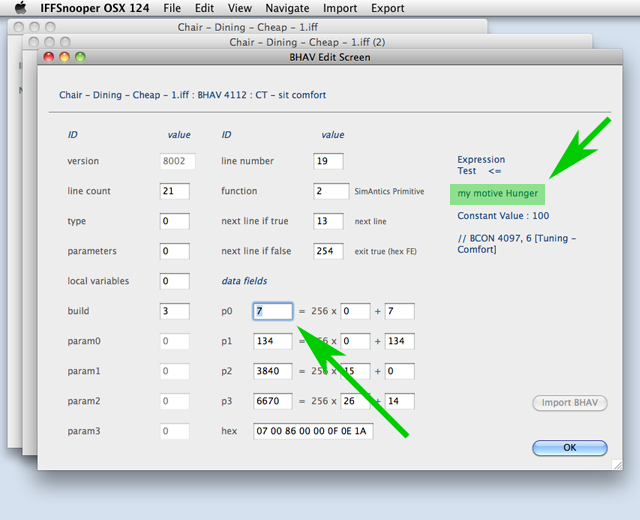
Task: Open the Import menu
Action: [340, 8]
